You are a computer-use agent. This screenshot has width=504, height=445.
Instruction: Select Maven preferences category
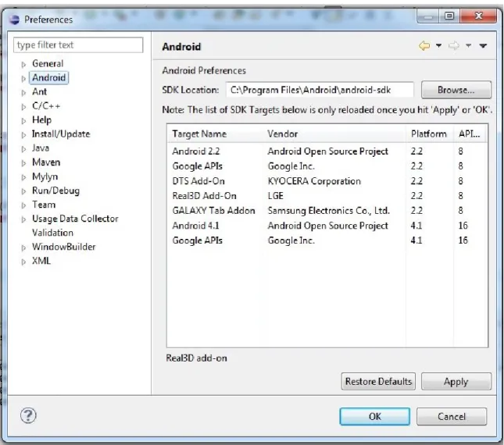[46, 162]
